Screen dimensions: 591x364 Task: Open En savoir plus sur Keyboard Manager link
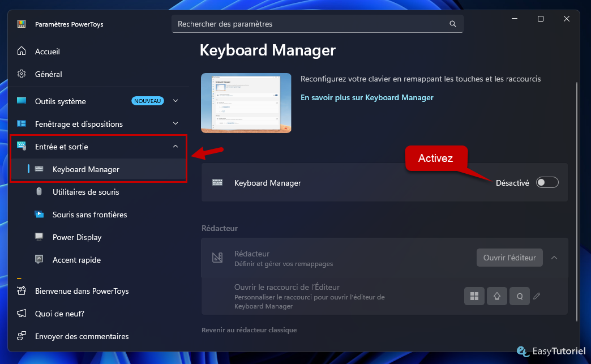tap(367, 97)
